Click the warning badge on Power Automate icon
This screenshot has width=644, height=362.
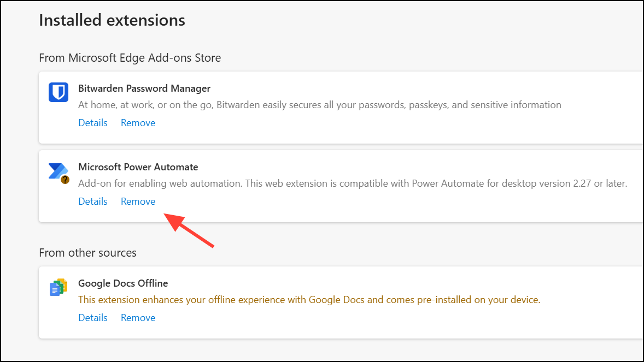64,179
